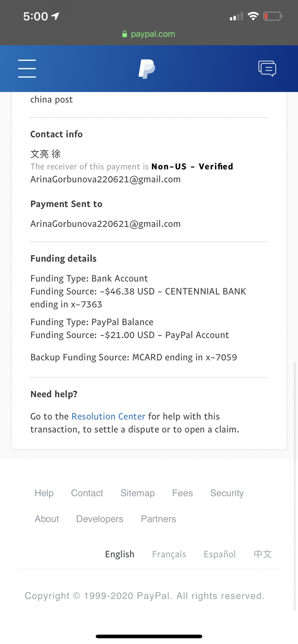Switch language to 中文

263,554
